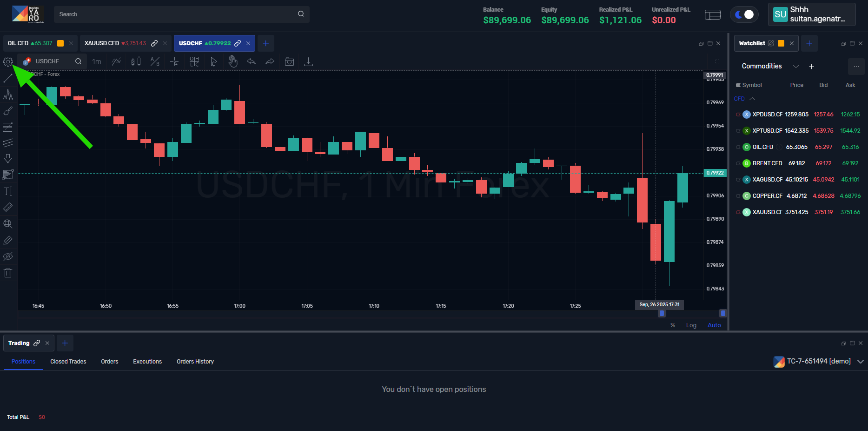Select the ruler measure tool
The height and width of the screenshot is (431, 868).
tap(8, 208)
